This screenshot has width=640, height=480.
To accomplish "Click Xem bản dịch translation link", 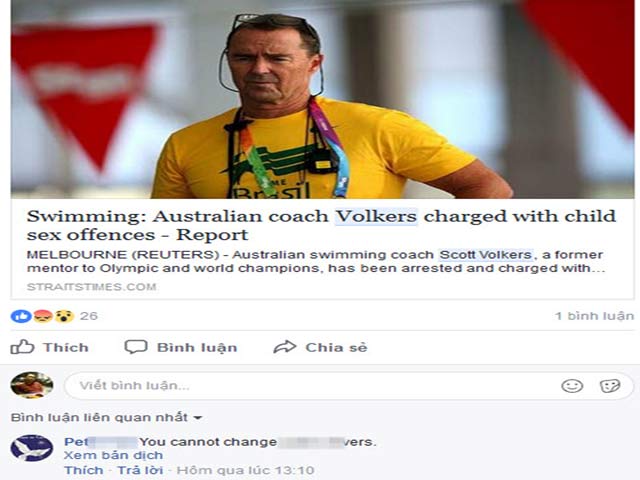I will point(113,455).
